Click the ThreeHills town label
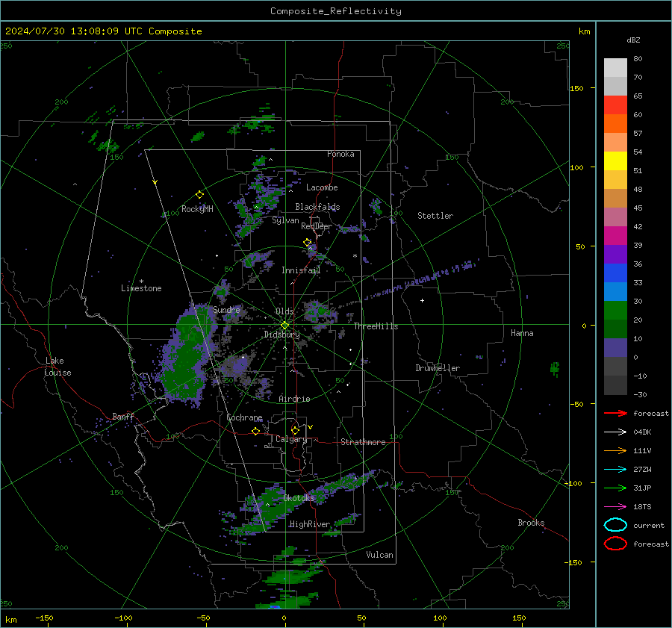 click(376, 326)
